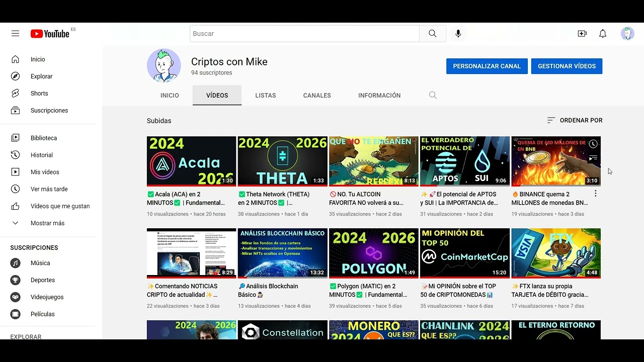
Task: Open notifications bell
Action: pyautogui.click(x=603, y=34)
